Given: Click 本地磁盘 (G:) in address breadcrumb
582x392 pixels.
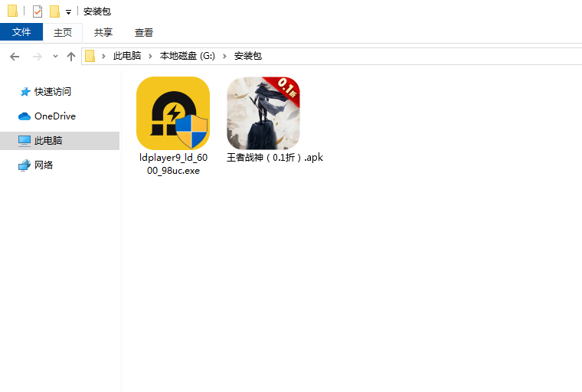Looking at the screenshot, I should point(188,56).
